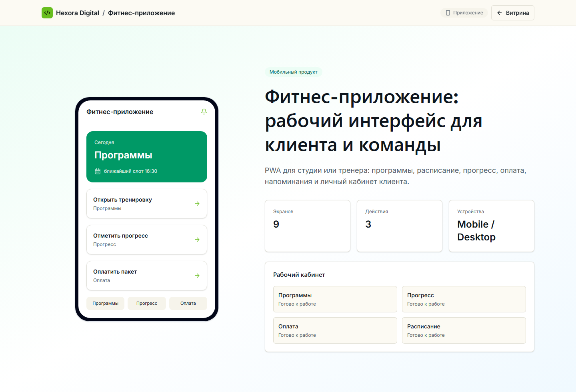Switch to Оплата tab in phone
The height and width of the screenshot is (392, 576).
pos(188,303)
